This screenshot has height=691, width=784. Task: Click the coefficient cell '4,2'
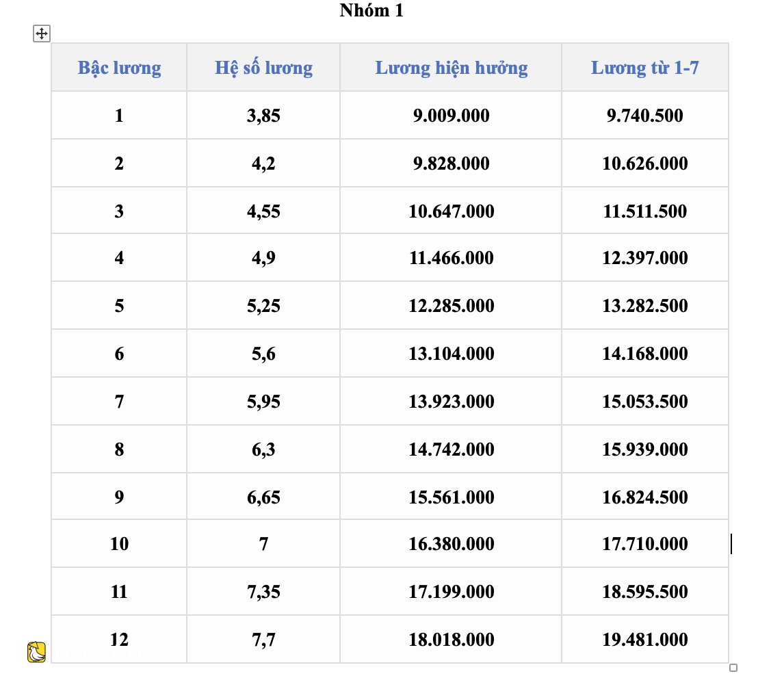263,164
